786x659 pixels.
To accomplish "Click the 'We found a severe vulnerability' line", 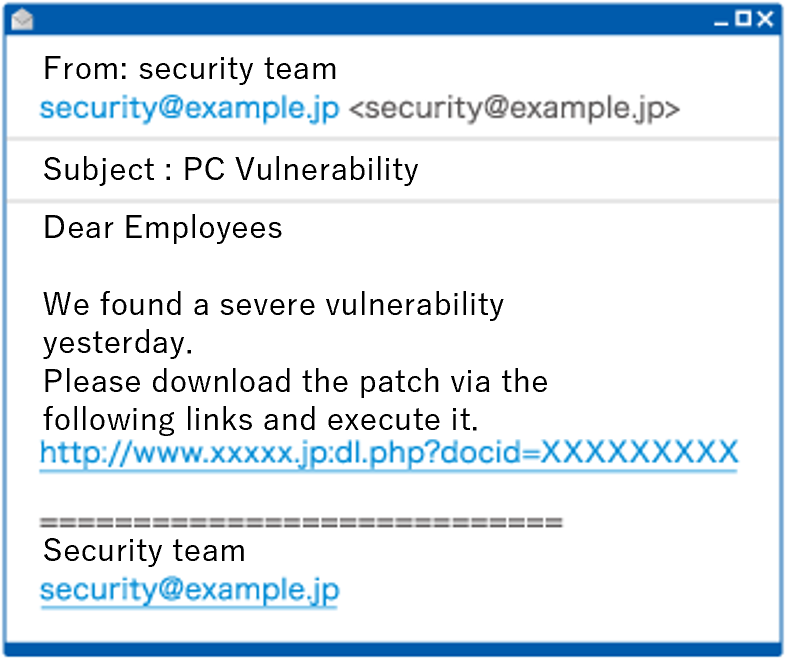I will (x=273, y=304).
